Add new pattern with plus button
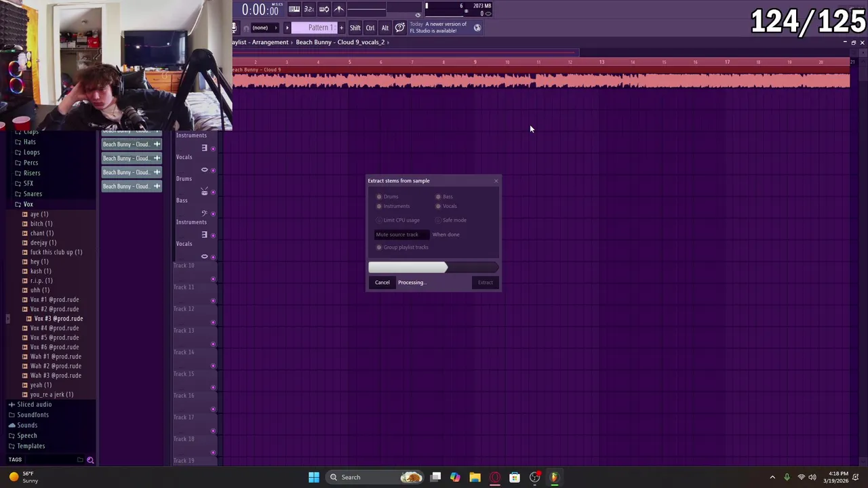868x488 pixels. (x=341, y=28)
